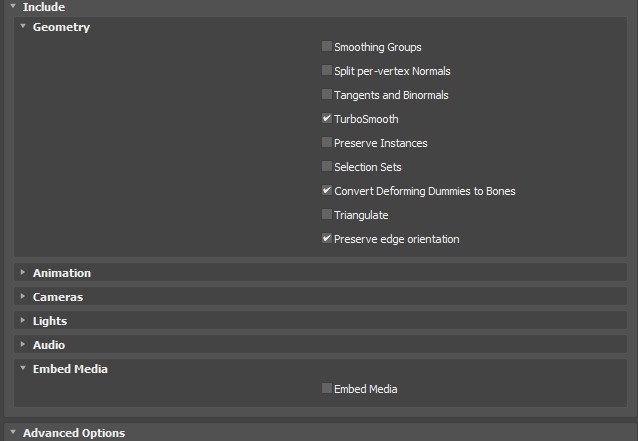Collapse the Include section arrow

tap(13, 6)
